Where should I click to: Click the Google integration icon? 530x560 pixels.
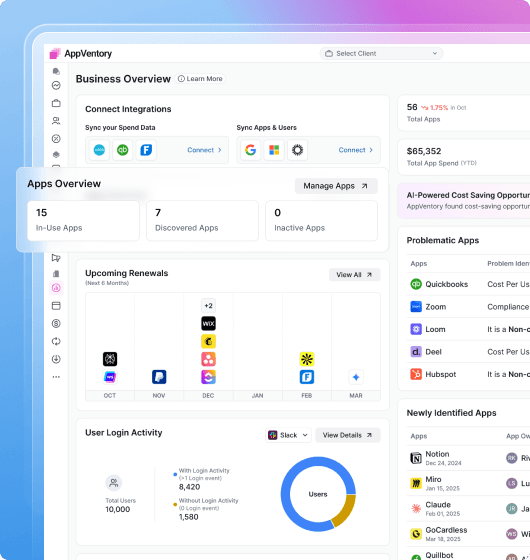(x=250, y=150)
